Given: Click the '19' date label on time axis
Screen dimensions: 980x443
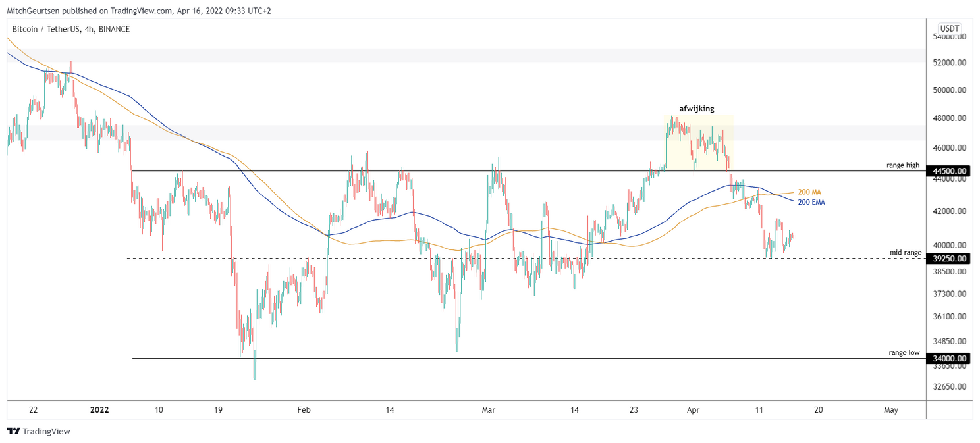Looking at the screenshot, I should pyautogui.click(x=219, y=410).
